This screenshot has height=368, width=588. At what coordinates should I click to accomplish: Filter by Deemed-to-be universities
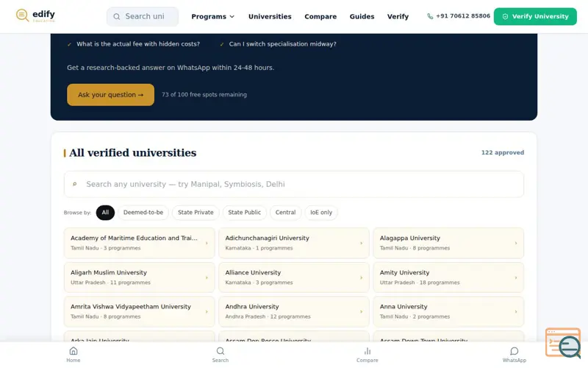pos(143,213)
